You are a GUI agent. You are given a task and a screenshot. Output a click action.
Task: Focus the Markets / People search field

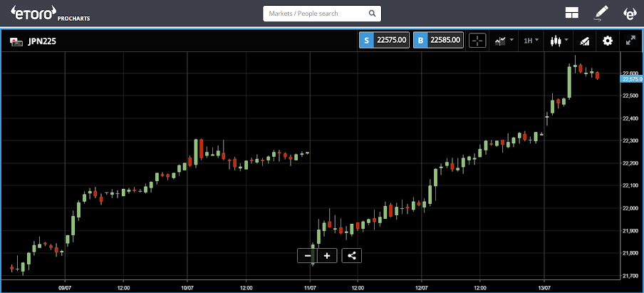[x=322, y=14]
